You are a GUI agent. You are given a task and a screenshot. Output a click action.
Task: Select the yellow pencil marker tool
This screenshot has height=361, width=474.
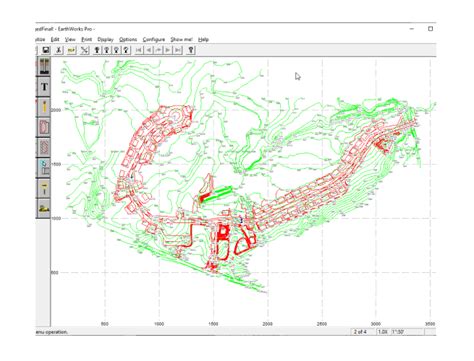(44, 107)
